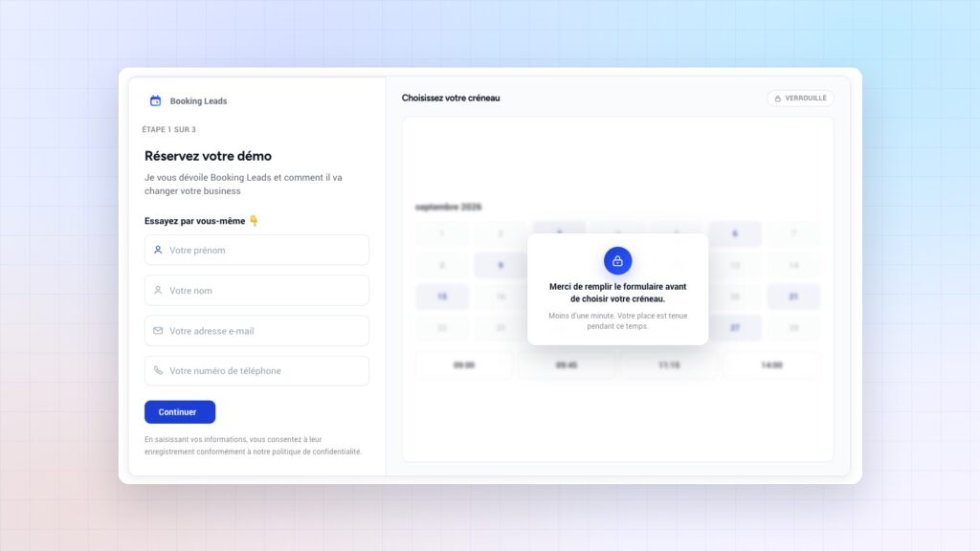Focus the Votre nom input field

click(256, 291)
